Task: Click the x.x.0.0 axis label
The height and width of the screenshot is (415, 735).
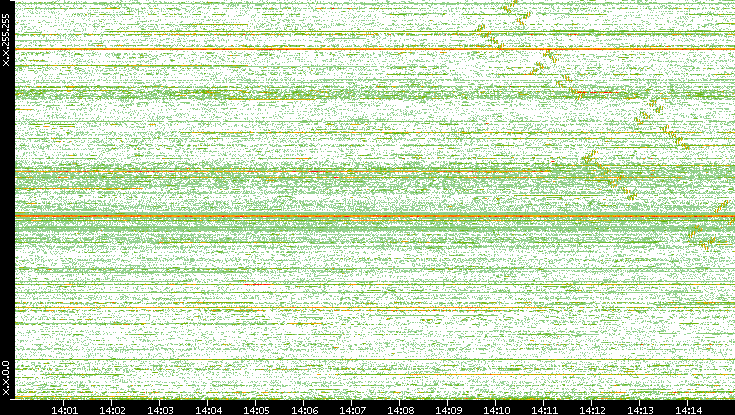Action: point(6,378)
